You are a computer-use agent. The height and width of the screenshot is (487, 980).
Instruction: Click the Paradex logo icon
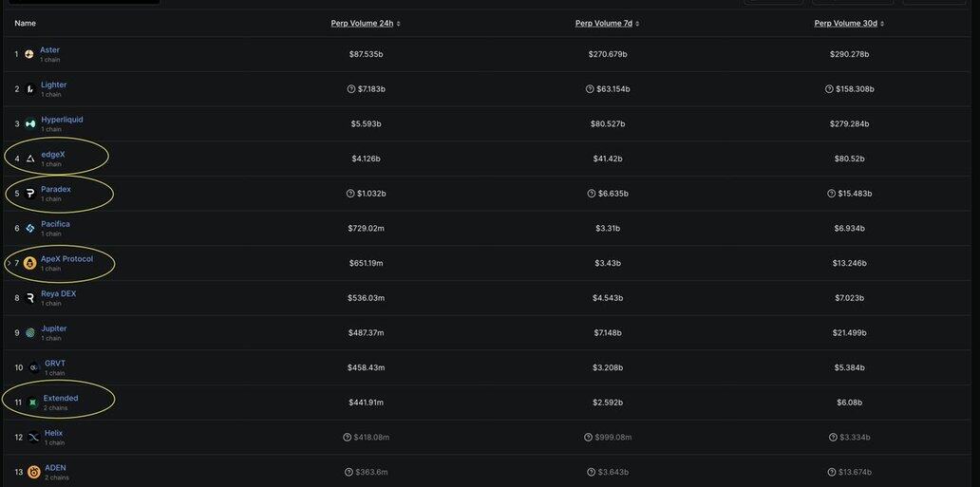(x=30, y=194)
